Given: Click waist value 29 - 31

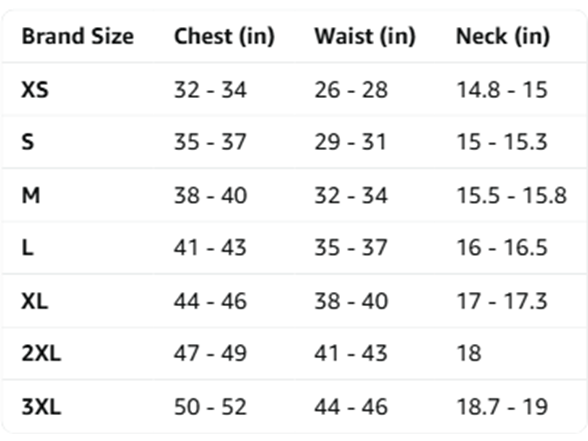Looking at the screenshot, I should click(x=350, y=142).
